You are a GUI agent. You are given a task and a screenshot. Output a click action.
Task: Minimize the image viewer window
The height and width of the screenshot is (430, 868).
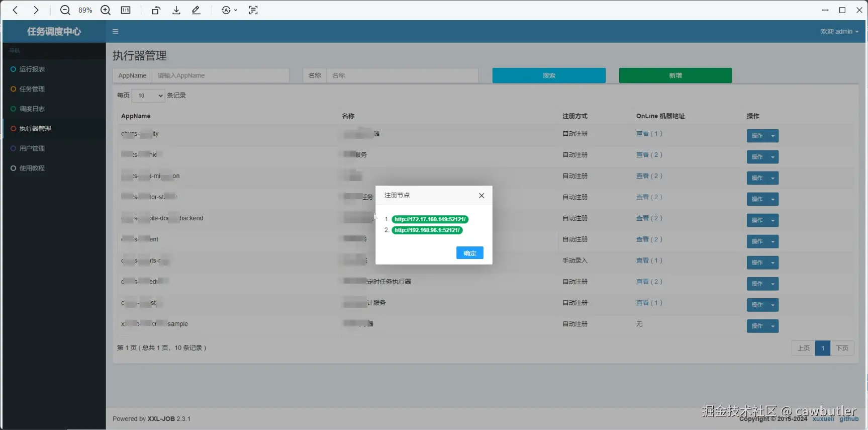825,10
